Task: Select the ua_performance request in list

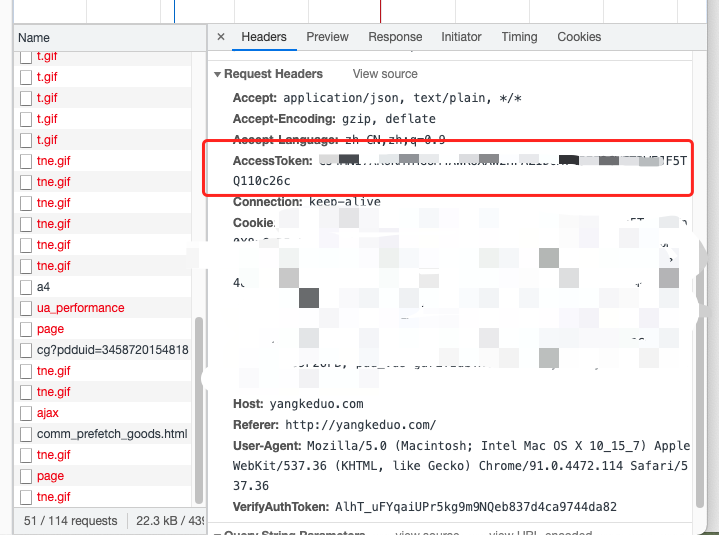Action: [x=80, y=308]
